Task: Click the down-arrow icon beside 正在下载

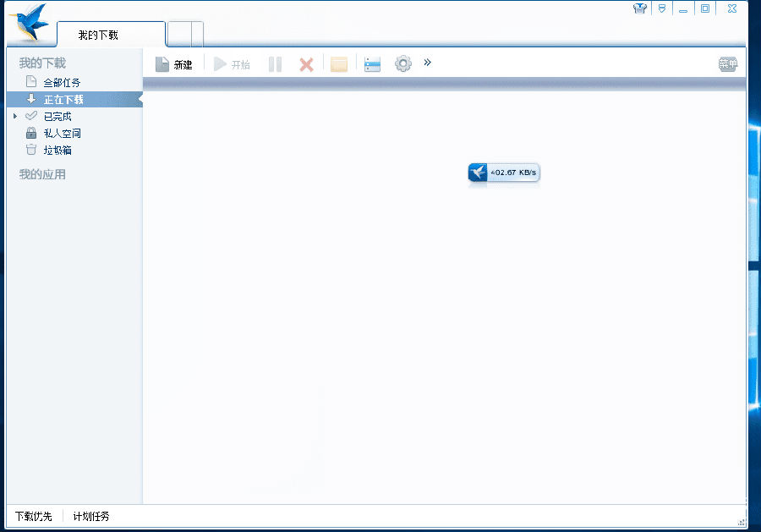Action: (31, 99)
